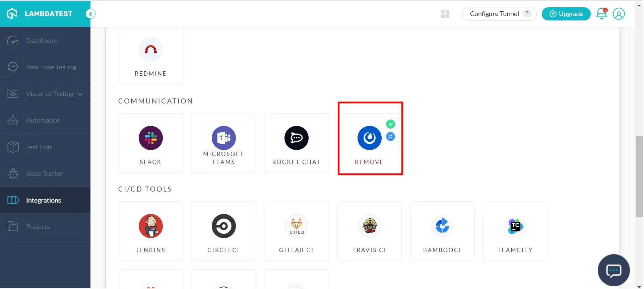Select the Rocket Chat integration icon
Image resolution: width=644 pixels, height=289 pixels.
[296, 138]
